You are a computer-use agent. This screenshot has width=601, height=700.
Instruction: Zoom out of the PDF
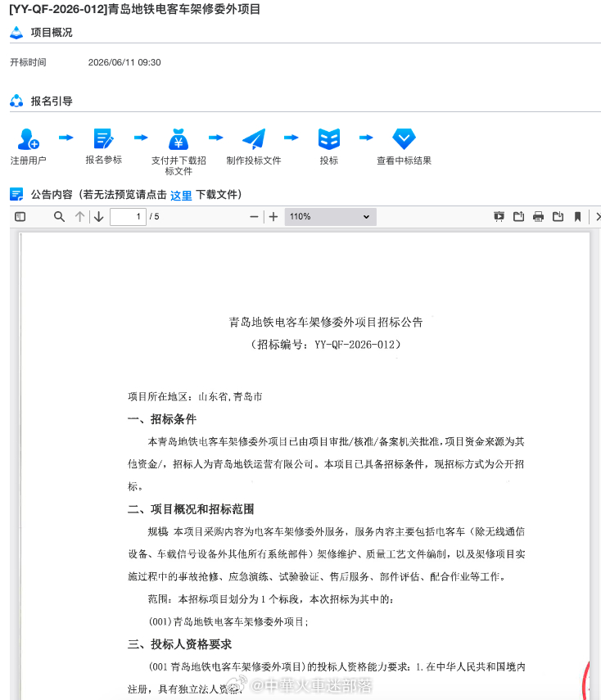point(254,217)
